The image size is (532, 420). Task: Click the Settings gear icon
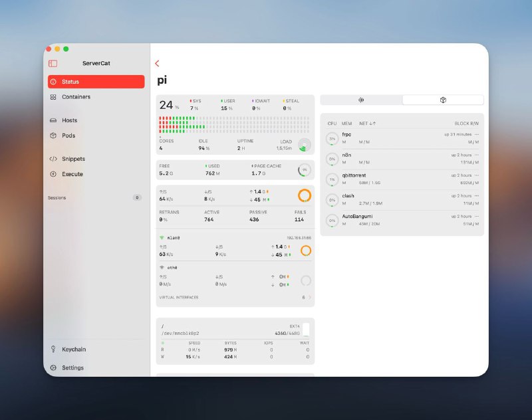click(53, 367)
